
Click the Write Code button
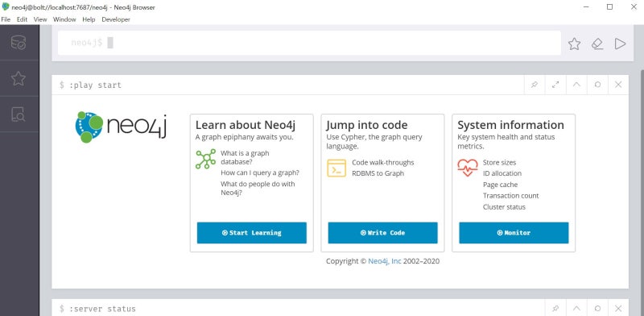tap(383, 233)
